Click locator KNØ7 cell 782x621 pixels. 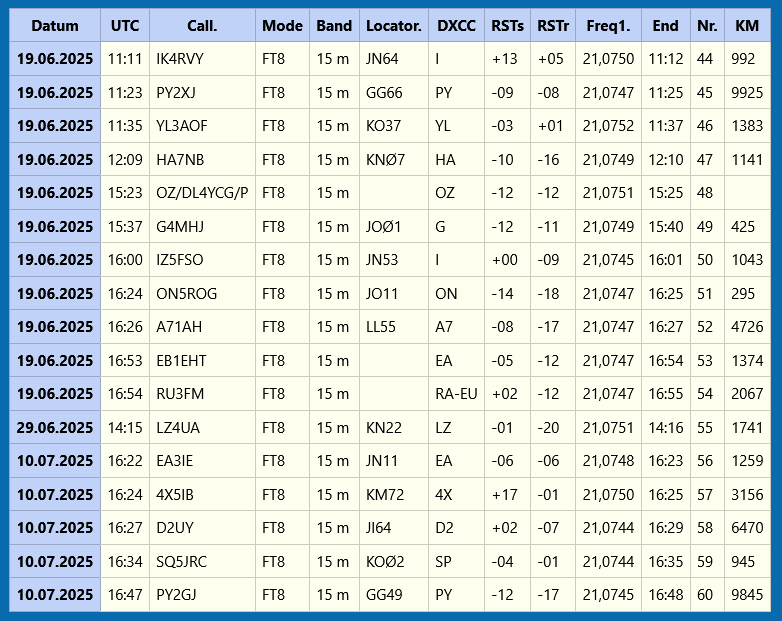393,160
